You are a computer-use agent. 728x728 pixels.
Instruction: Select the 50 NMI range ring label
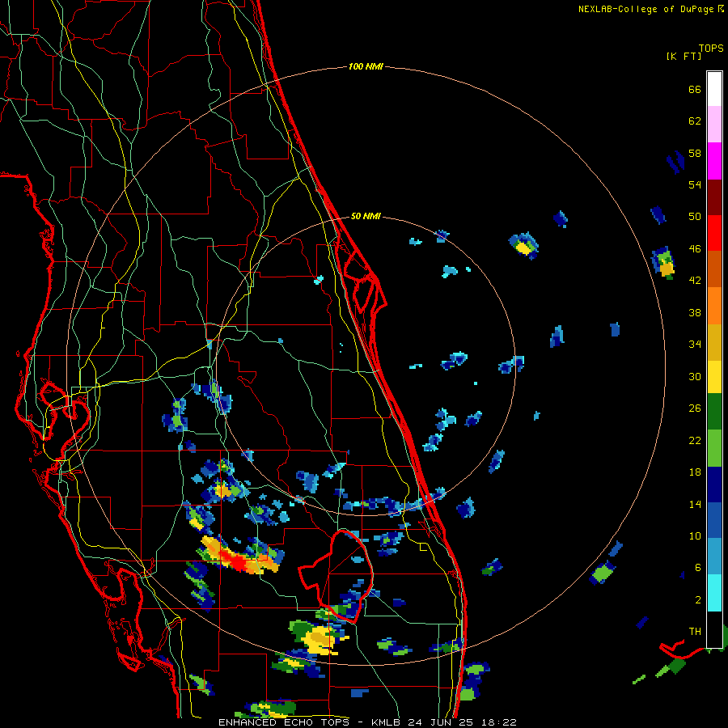366,216
